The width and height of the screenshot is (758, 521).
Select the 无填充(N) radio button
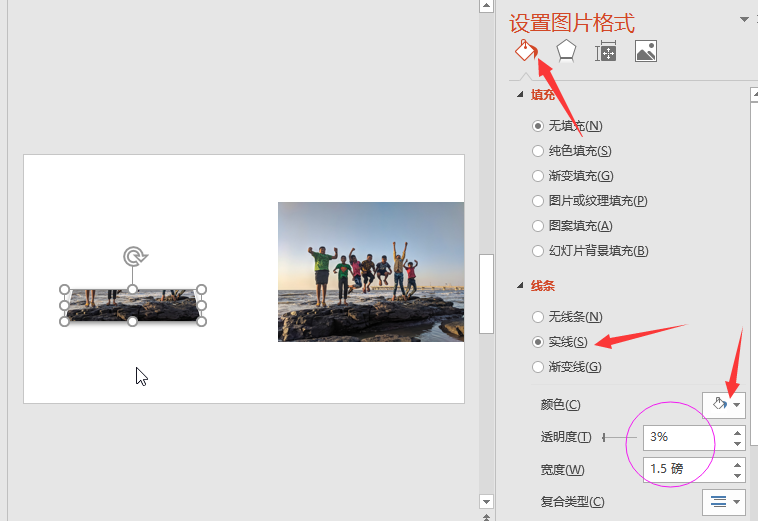(x=538, y=126)
